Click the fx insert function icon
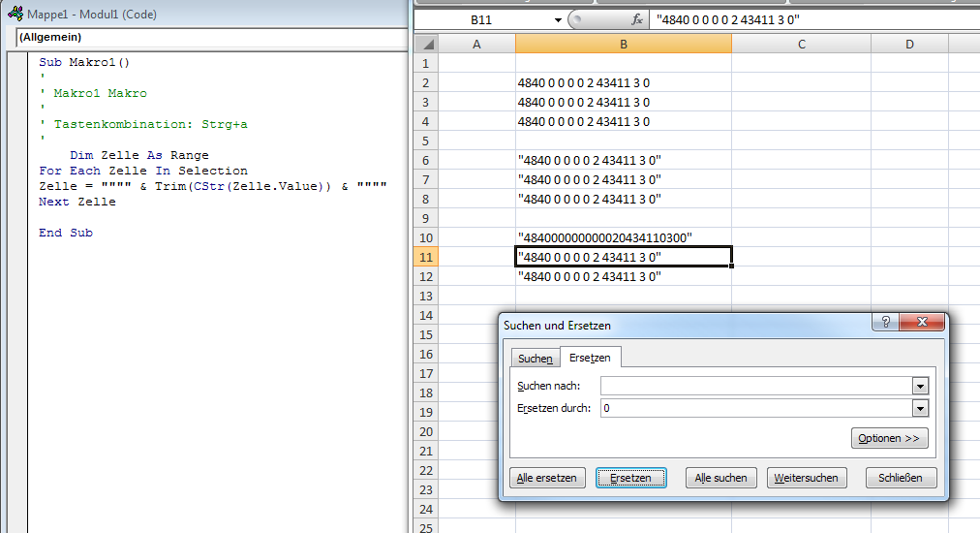 (x=637, y=20)
